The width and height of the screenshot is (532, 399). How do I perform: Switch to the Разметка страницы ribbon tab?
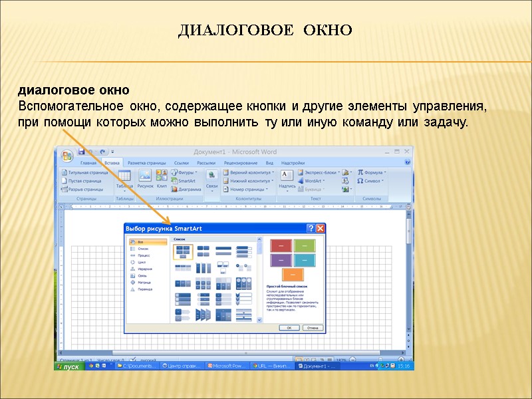(x=146, y=164)
